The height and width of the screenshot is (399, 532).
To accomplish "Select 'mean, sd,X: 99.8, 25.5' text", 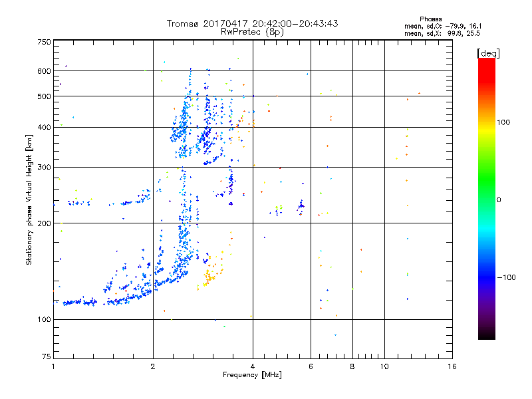I will [x=442, y=33].
